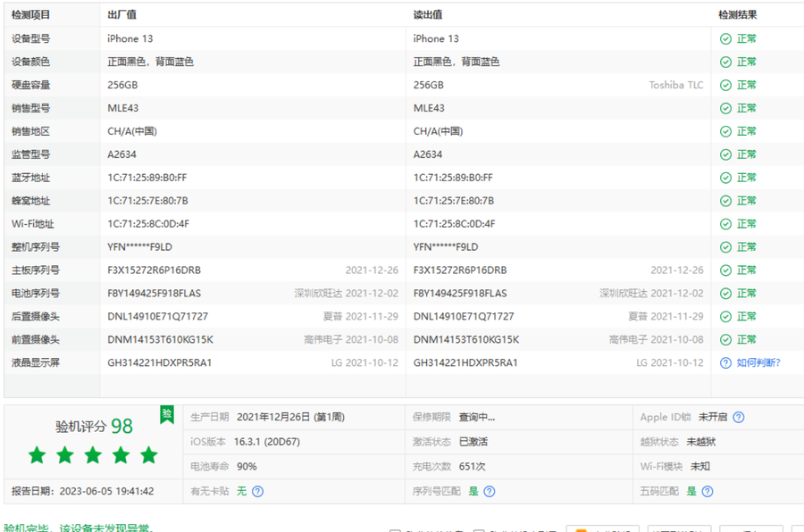Click the green check icon for 硬盘容量
804x532 pixels.
pyautogui.click(x=725, y=85)
